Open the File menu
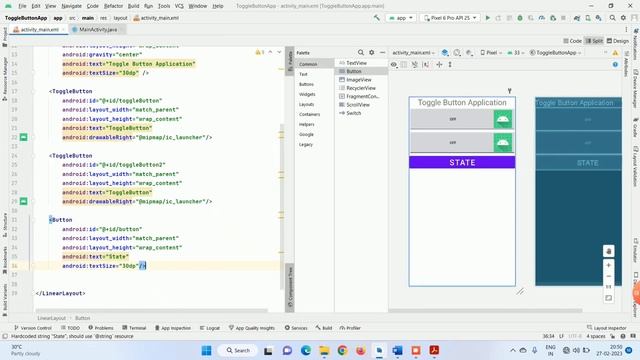This screenshot has width=640, height=360. click(22, 6)
